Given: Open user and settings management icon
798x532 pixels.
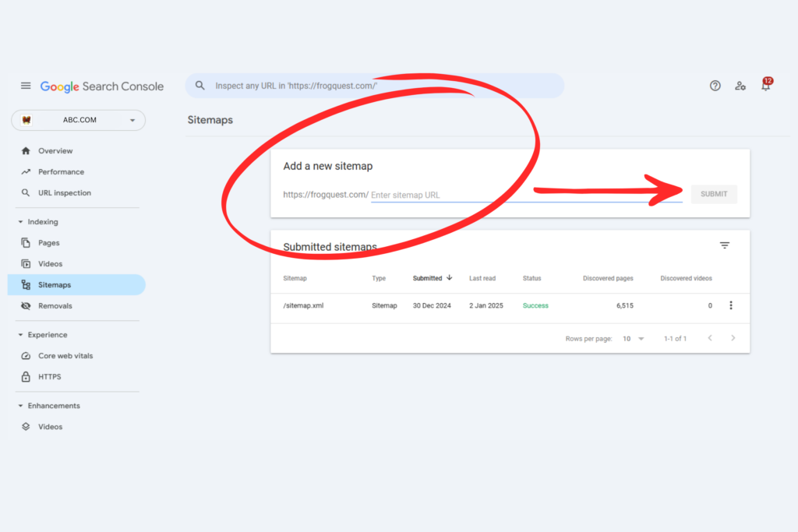Looking at the screenshot, I should (x=740, y=86).
